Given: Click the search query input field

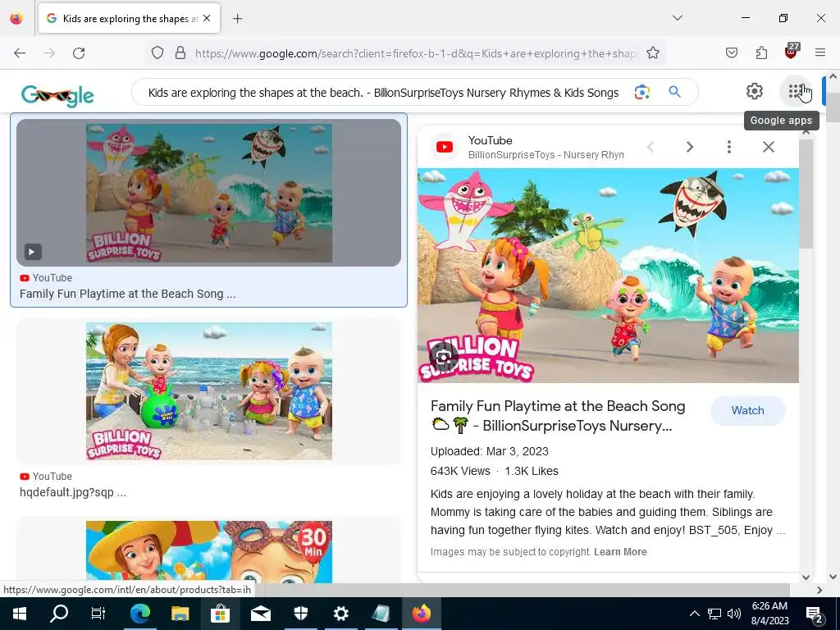Looking at the screenshot, I should (383, 93).
